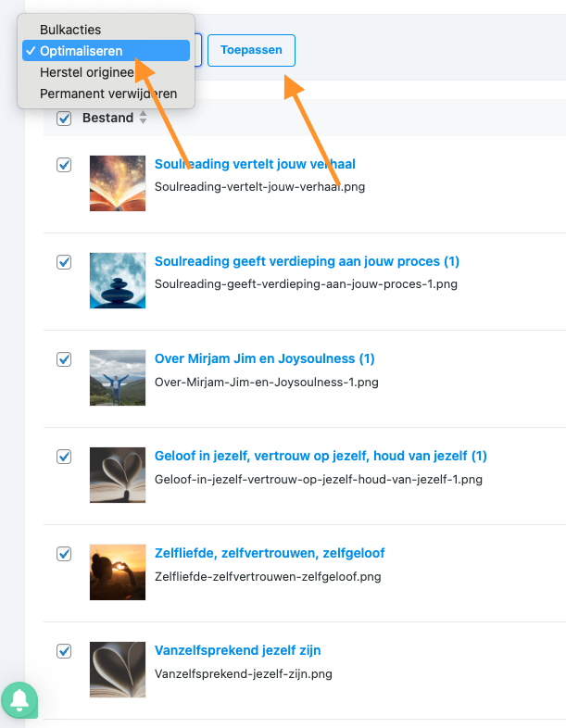The height and width of the screenshot is (728, 566).
Task: Uncheck the Zelfliefde, zelfvertrouwen, zelfgeloof checkbox
Action: pos(64,554)
